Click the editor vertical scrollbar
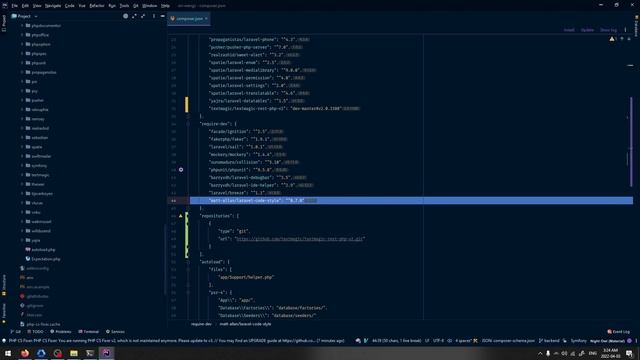 631,141
